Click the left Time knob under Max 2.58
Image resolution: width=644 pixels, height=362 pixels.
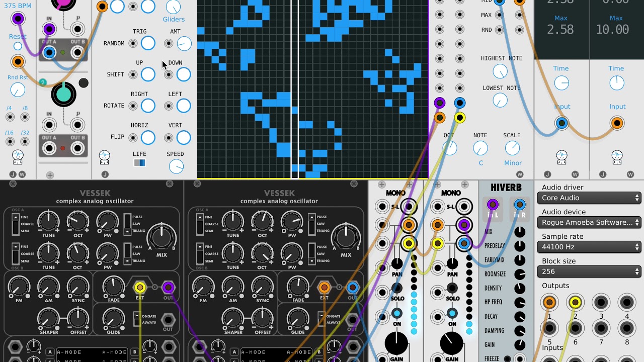point(561,83)
